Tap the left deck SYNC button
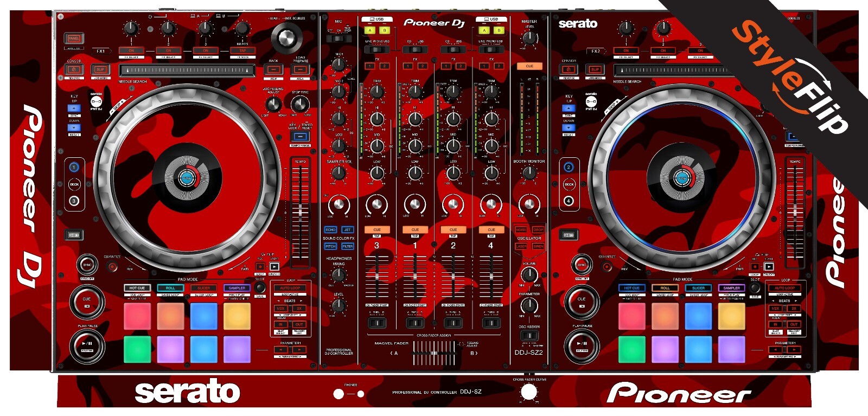The width and height of the screenshot is (868, 416). (x=87, y=265)
